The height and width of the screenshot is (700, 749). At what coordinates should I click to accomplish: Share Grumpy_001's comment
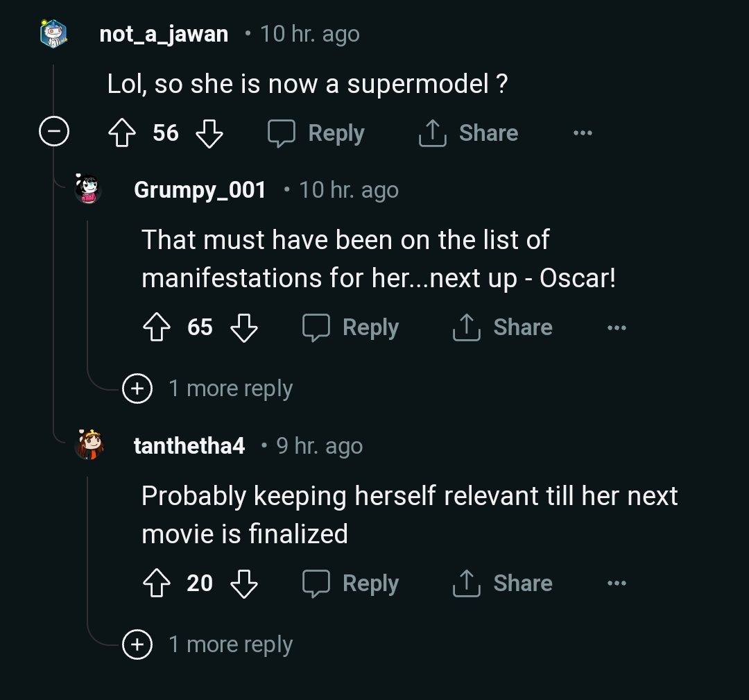502,327
